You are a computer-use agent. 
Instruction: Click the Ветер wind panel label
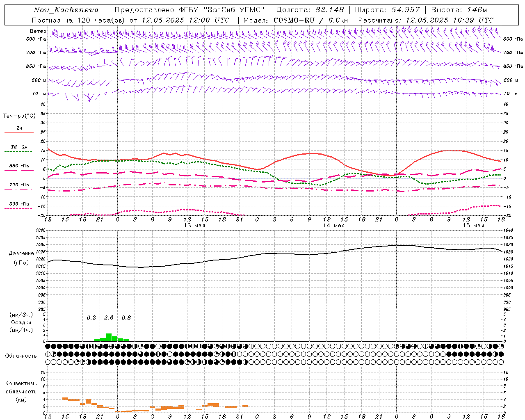point(38,31)
